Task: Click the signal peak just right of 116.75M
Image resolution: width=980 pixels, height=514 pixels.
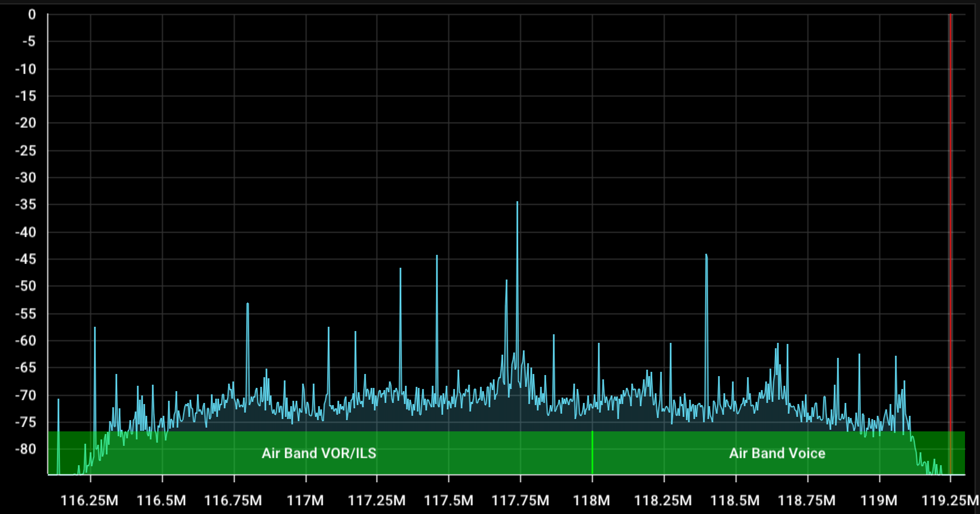Action: [x=248, y=305]
